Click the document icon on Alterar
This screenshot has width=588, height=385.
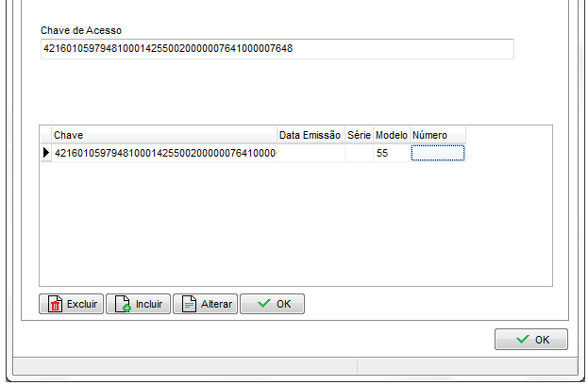coord(189,305)
